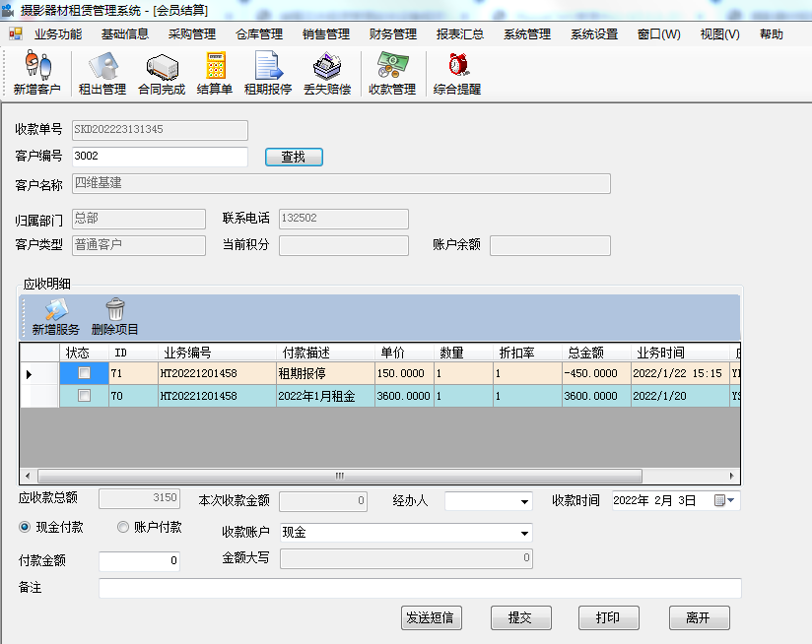The width and height of the screenshot is (812, 644).
Task: Click the 查找 button
Action: pyautogui.click(x=293, y=157)
